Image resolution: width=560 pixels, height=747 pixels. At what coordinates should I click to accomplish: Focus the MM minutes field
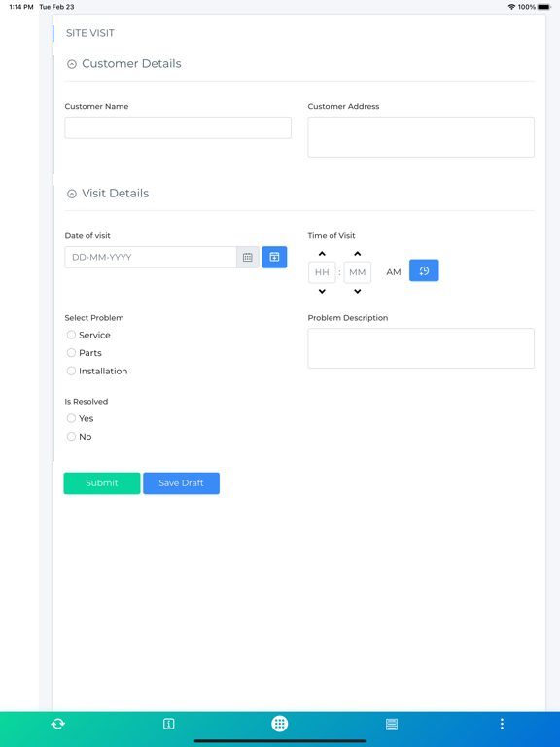tap(357, 272)
